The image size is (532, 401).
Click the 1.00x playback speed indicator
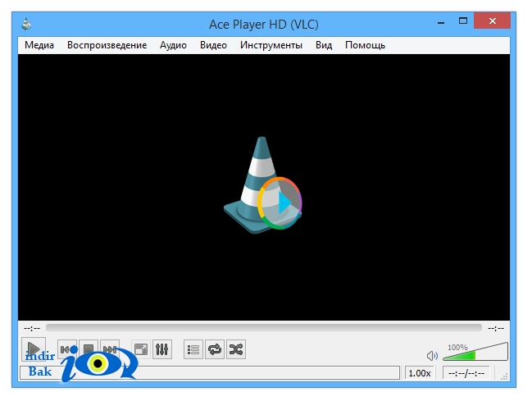pyautogui.click(x=420, y=373)
